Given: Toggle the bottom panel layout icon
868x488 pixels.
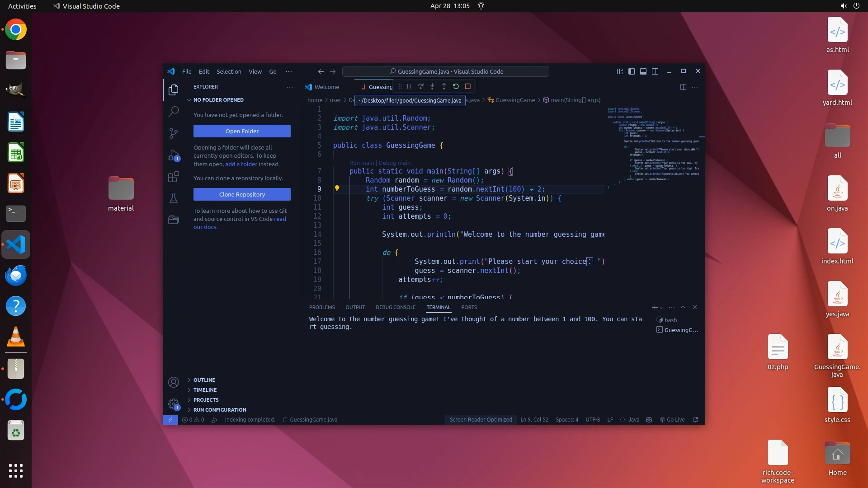Looking at the screenshot, I should (x=643, y=71).
